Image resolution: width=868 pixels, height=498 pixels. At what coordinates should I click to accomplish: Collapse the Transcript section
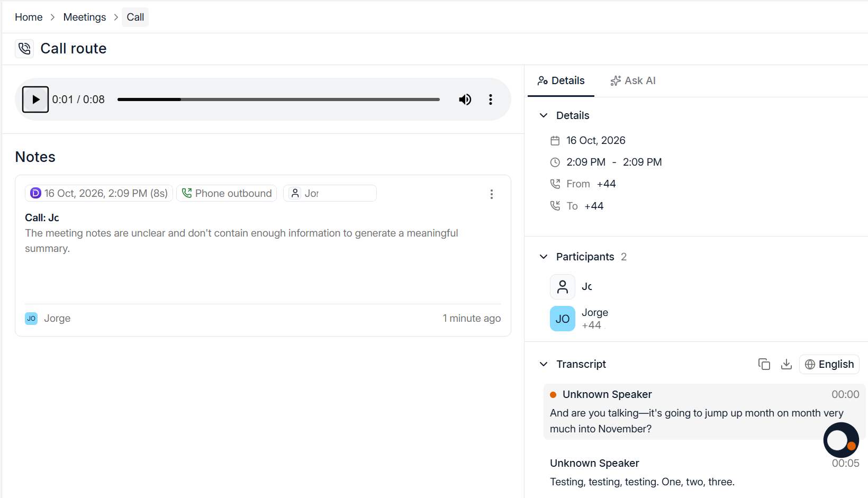pos(544,364)
